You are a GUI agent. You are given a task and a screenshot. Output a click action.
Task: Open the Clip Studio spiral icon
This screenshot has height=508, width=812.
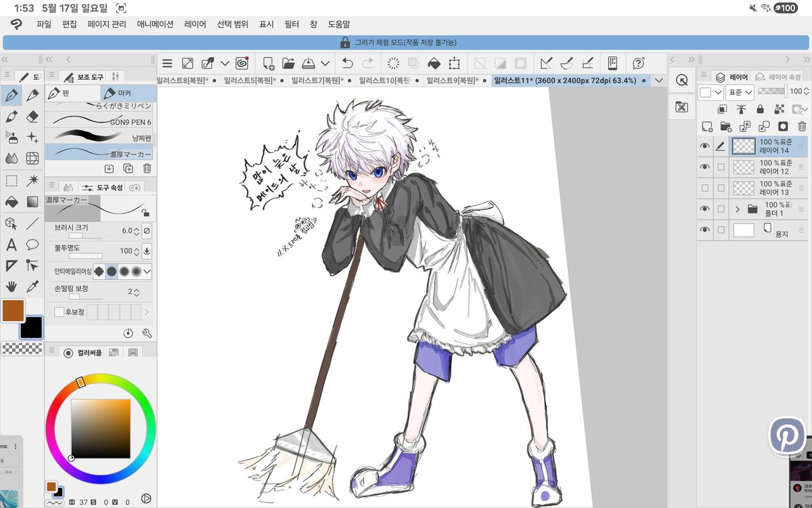[x=242, y=63]
